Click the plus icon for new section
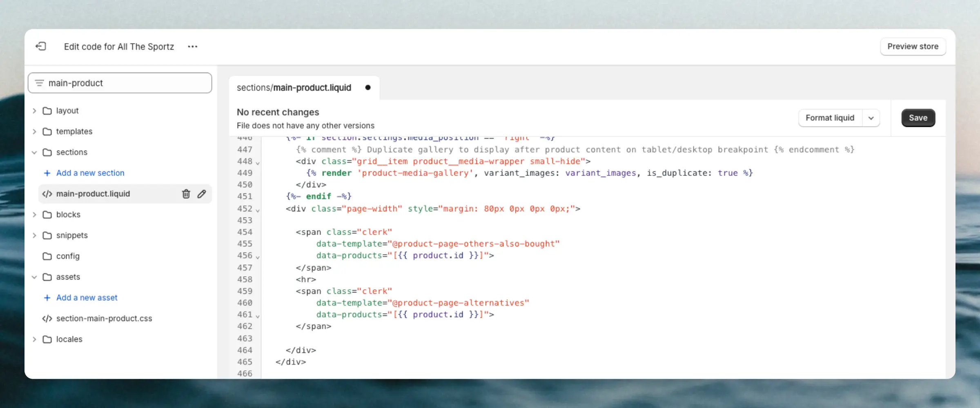Image resolution: width=980 pixels, height=408 pixels. coord(47,173)
